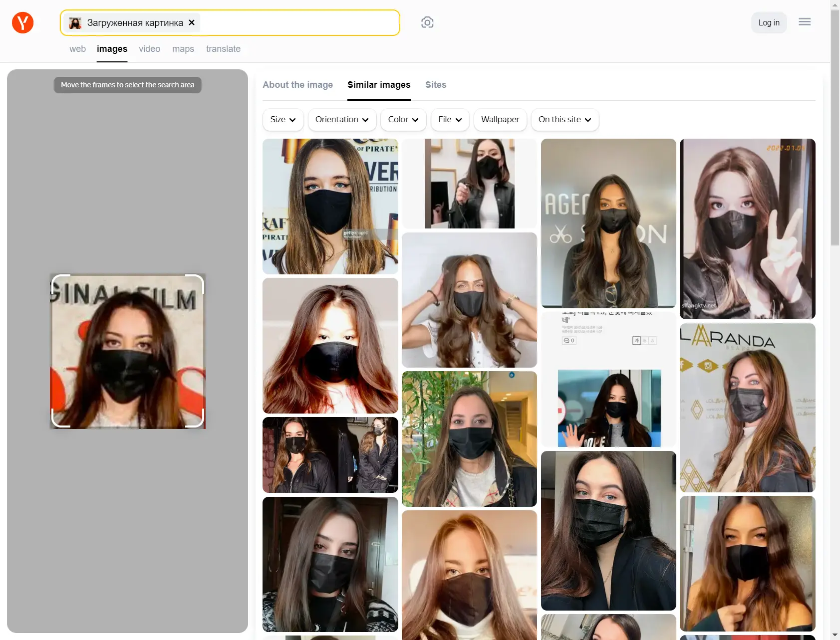Open the translate link
The width and height of the screenshot is (840, 640).
pos(223,49)
